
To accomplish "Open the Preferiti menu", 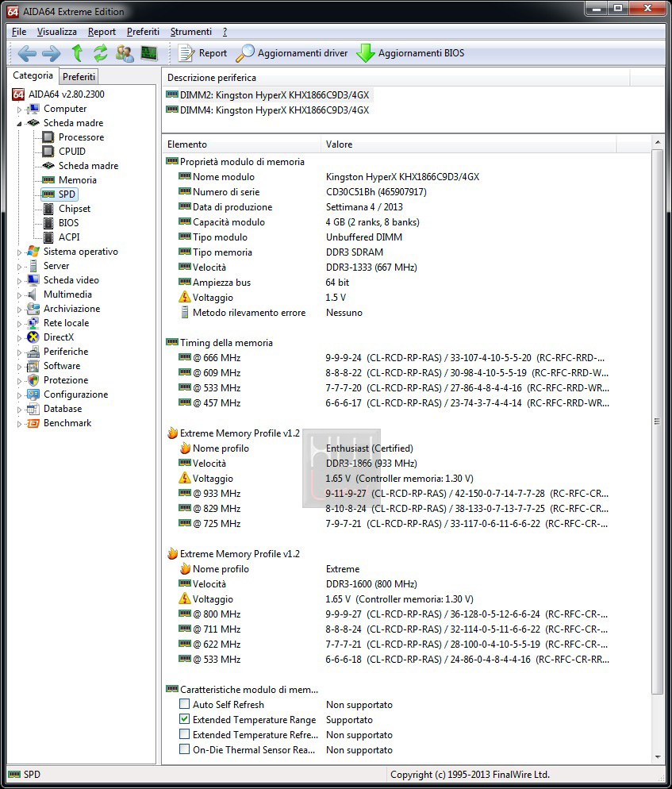I will [x=143, y=32].
